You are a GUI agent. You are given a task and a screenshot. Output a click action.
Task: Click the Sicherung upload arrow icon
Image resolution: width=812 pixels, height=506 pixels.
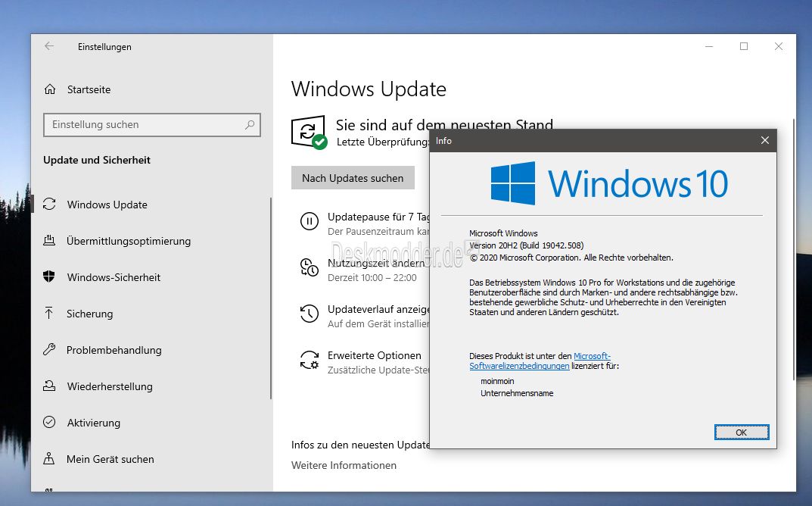coord(49,313)
